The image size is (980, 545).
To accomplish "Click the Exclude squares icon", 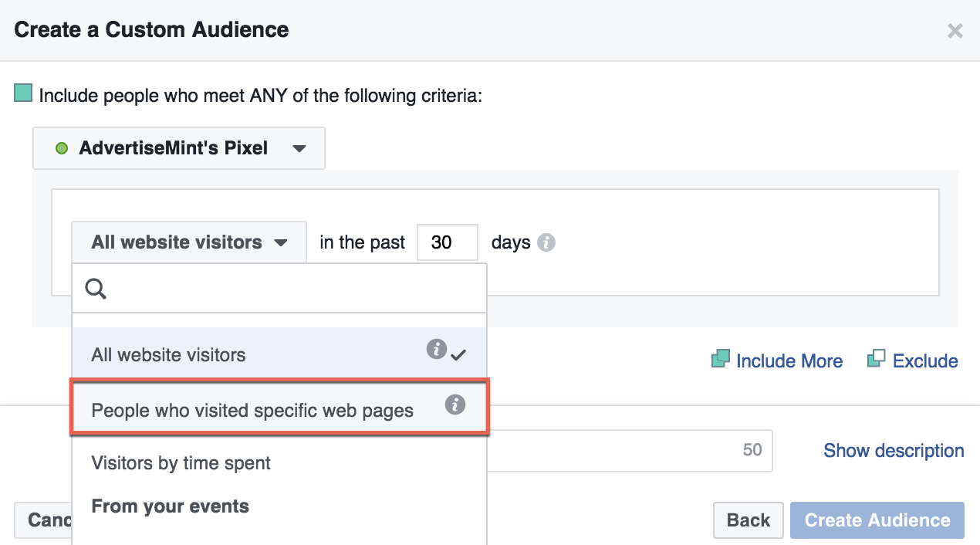I will [876, 359].
